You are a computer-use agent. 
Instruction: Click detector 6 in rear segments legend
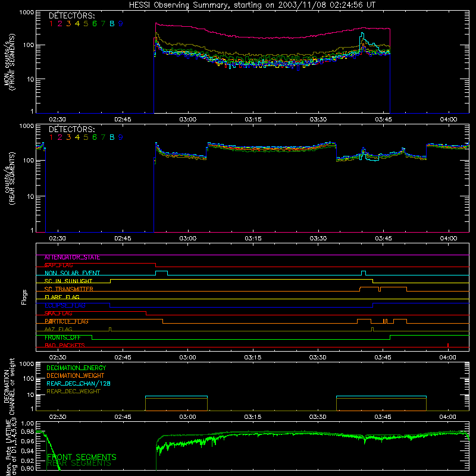pyautogui.click(x=95, y=137)
